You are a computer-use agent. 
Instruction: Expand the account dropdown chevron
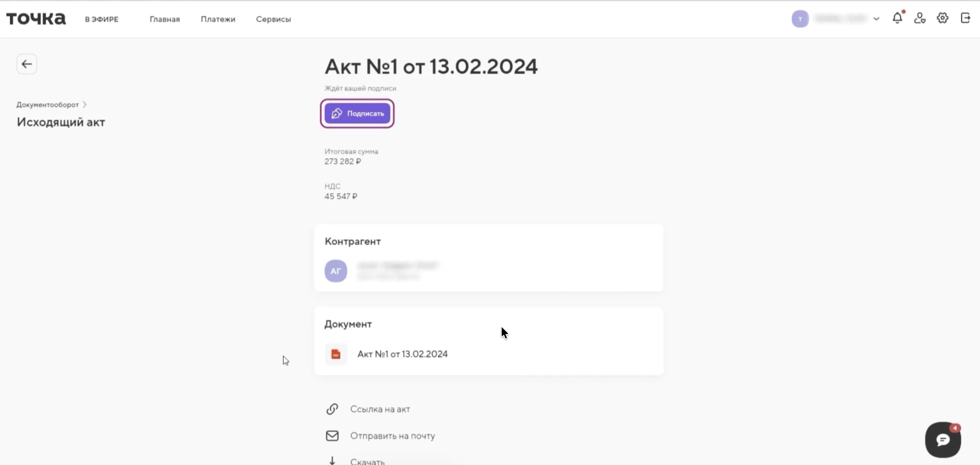point(877,19)
